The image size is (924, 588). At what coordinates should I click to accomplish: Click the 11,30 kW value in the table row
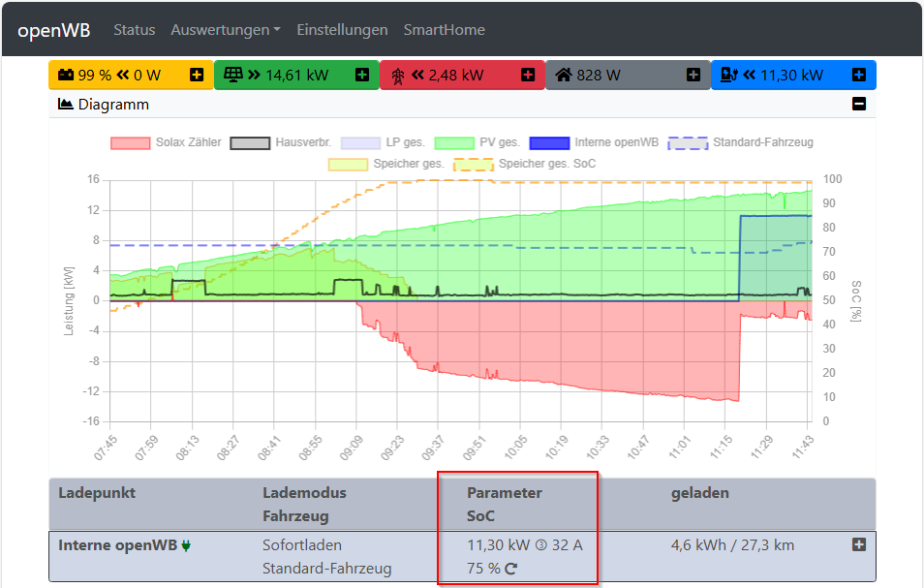point(499,545)
